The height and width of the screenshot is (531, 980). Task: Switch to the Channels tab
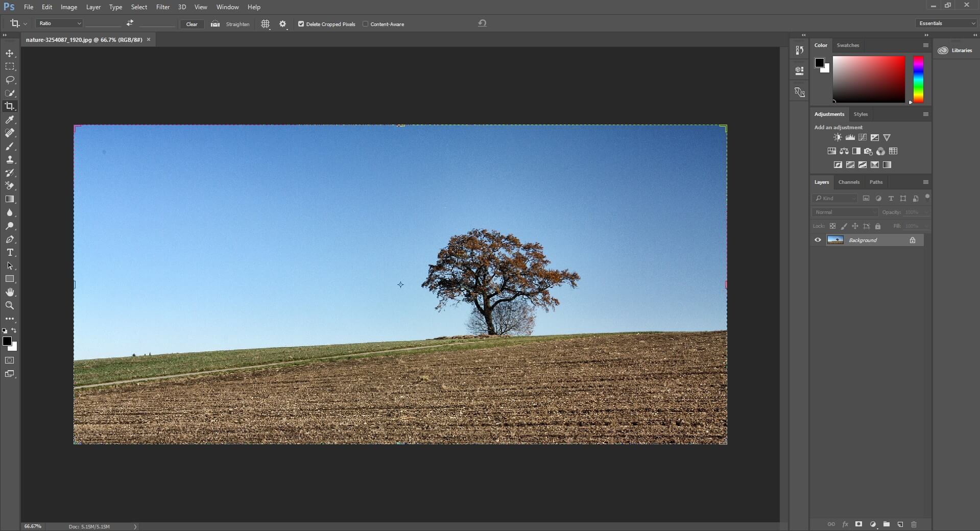pyautogui.click(x=849, y=182)
